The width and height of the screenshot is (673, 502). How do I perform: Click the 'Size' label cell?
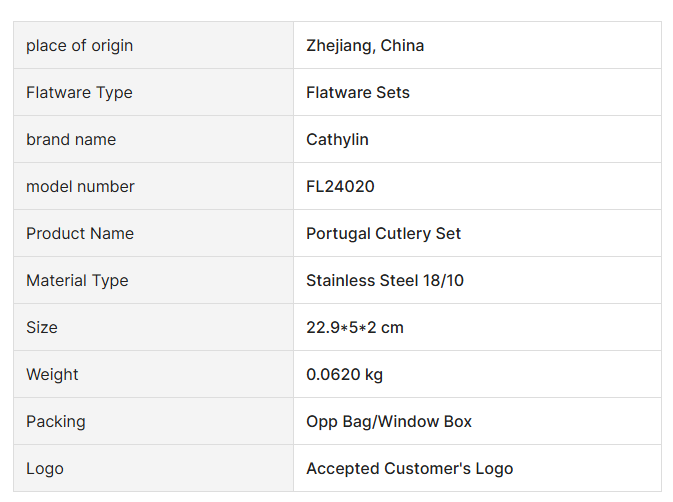42,328
